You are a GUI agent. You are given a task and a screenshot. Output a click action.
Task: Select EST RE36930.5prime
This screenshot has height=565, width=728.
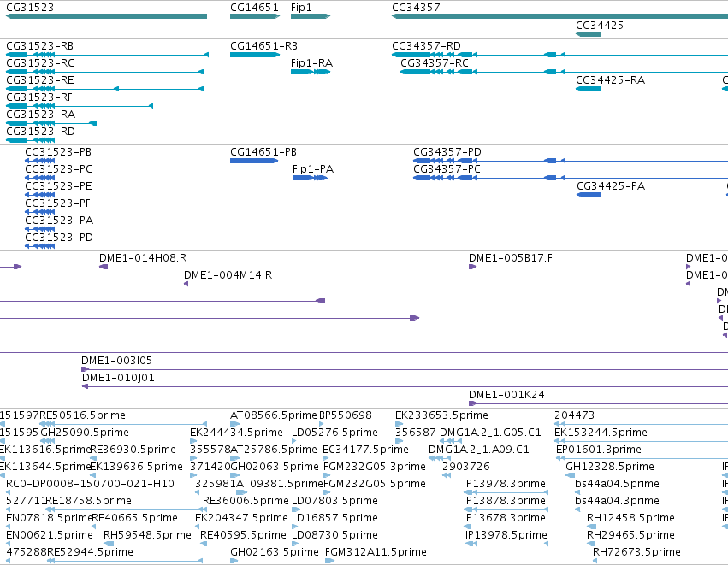92,458
